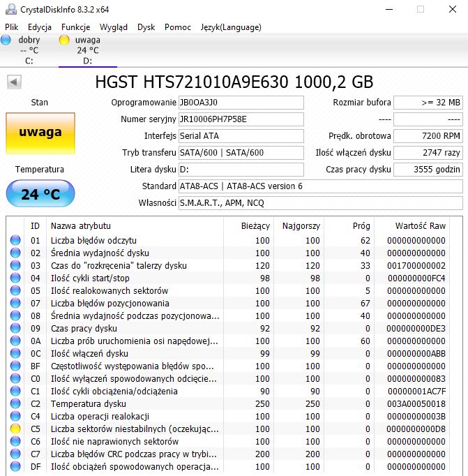Click status orb of row 08
The width and height of the screenshot is (468, 476).
click(15, 315)
